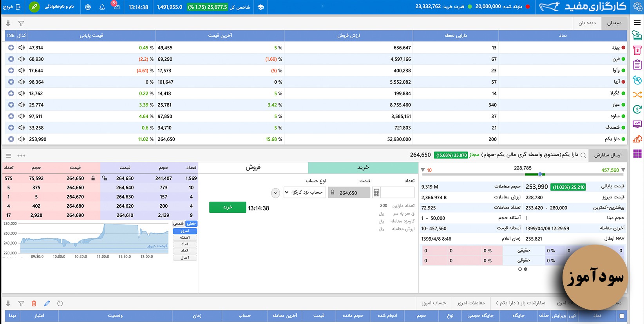The width and height of the screenshot is (644, 324).
Task: Sort by the آخرین قیمت column header
Action: point(220,36)
